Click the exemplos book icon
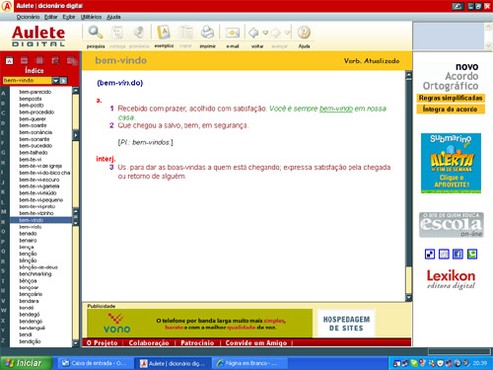 [164, 33]
